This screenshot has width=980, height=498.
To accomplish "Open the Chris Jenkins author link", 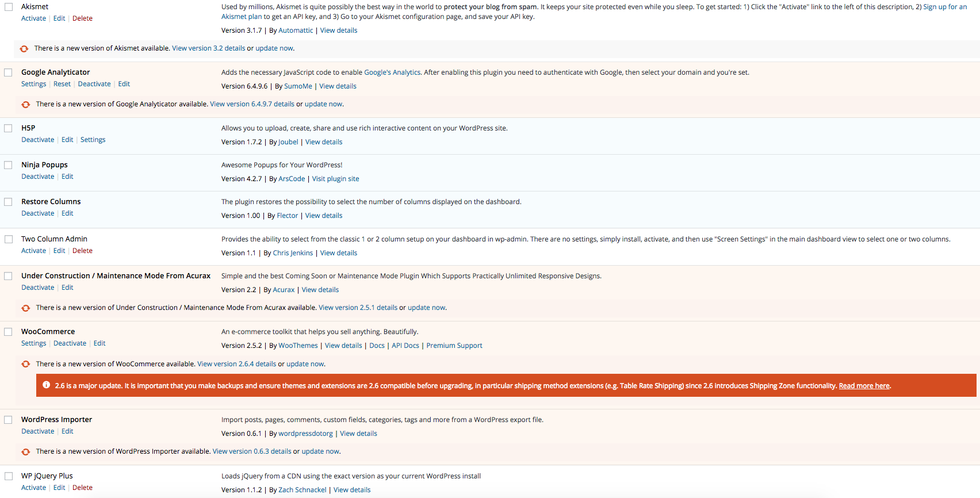I will 293,253.
